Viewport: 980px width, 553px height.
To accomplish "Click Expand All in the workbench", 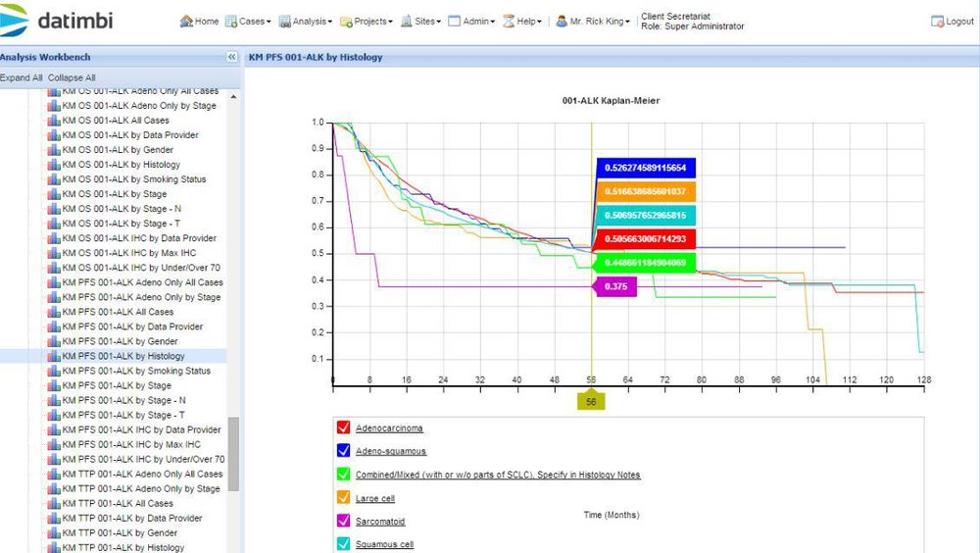I will coord(22,77).
